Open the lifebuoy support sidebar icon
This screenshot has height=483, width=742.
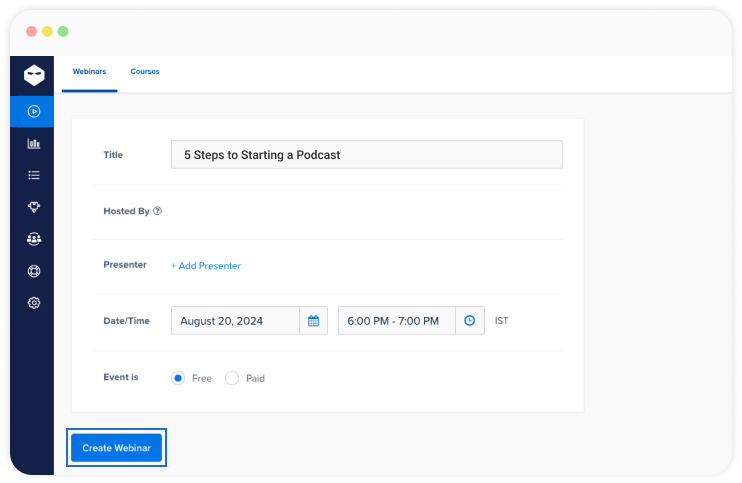34,271
